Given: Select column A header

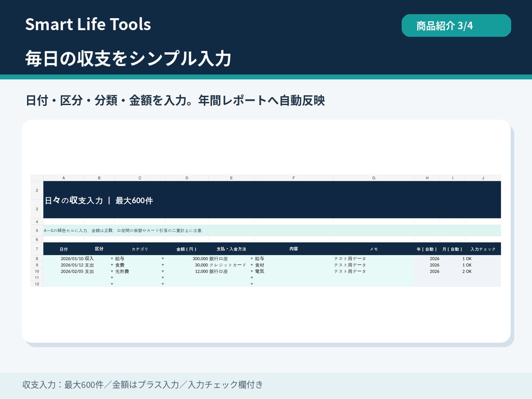Looking at the screenshot, I should click(x=63, y=178).
